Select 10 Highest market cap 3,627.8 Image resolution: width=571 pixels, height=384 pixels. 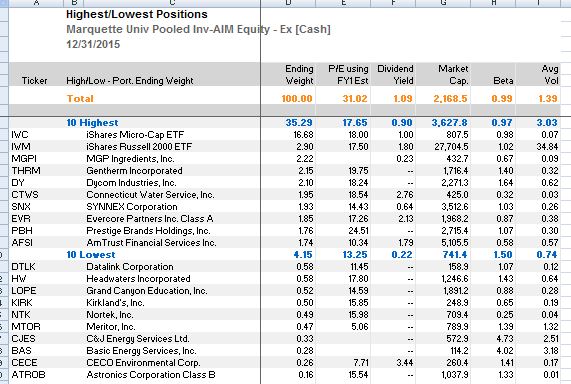[450, 123]
